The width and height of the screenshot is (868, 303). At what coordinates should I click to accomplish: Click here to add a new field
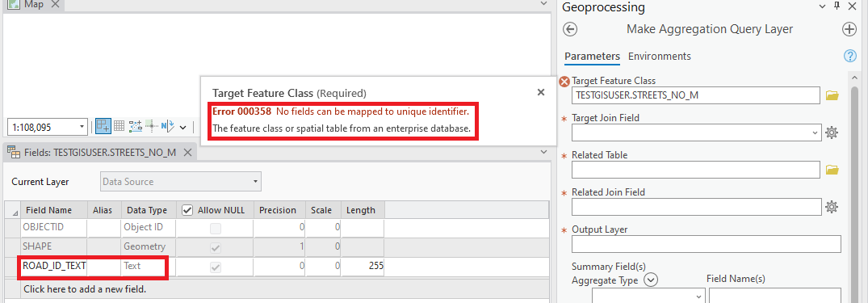pos(84,288)
